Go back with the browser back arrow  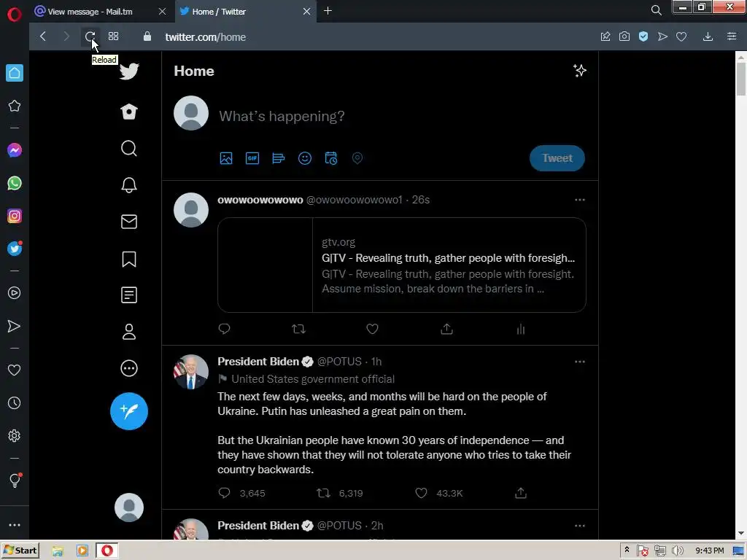click(43, 36)
